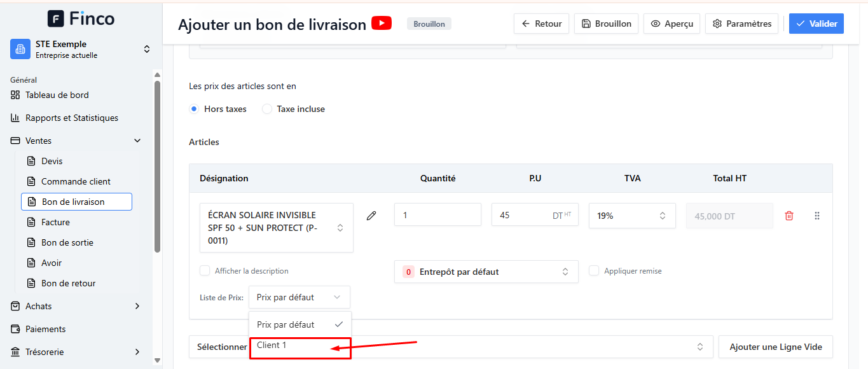This screenshot has height=369, width=868.
Task: Click the Finco logo
Action: pyautogui.click(x=81, y=18)
